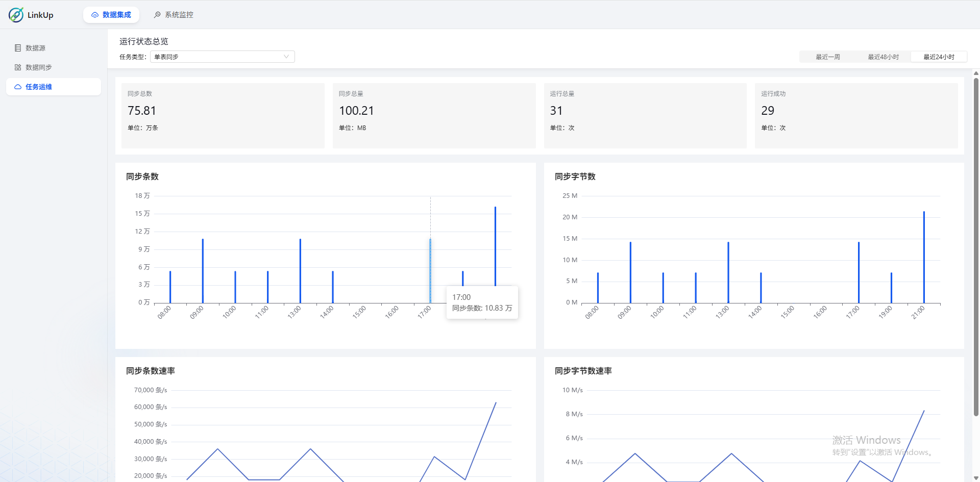Click the 08:00 bar in 同步条数 chart
The image size is (980, 482).
(170, 287)
